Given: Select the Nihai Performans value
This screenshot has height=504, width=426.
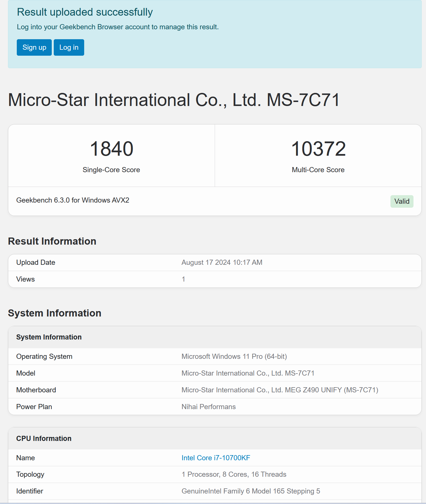Looking at the screenshot, I should tap(208, 407).
